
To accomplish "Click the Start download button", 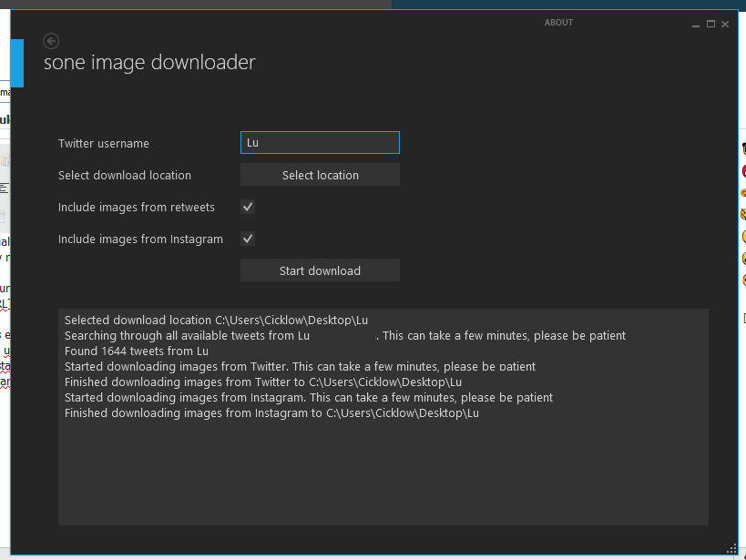I will (320, 270).
